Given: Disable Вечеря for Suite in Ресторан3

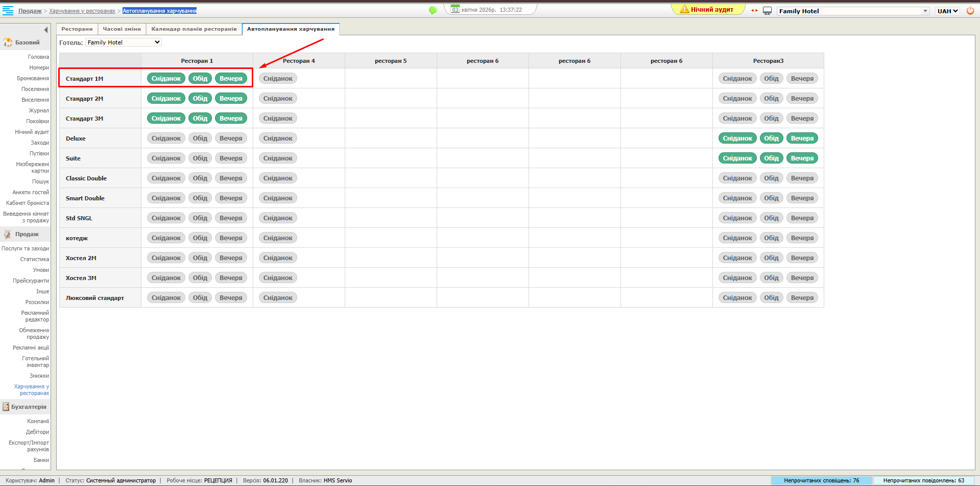Looking at the screenshot, I should [802, 158].
